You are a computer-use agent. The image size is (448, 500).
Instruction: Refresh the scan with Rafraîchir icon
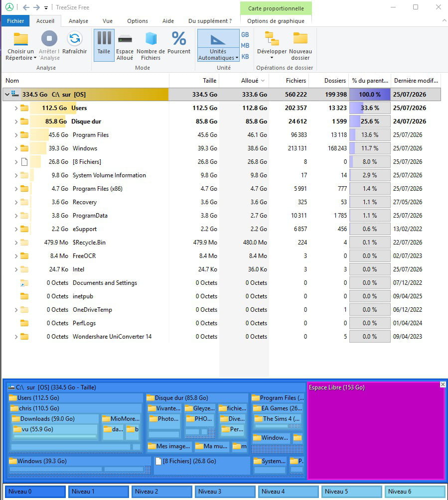75,38
